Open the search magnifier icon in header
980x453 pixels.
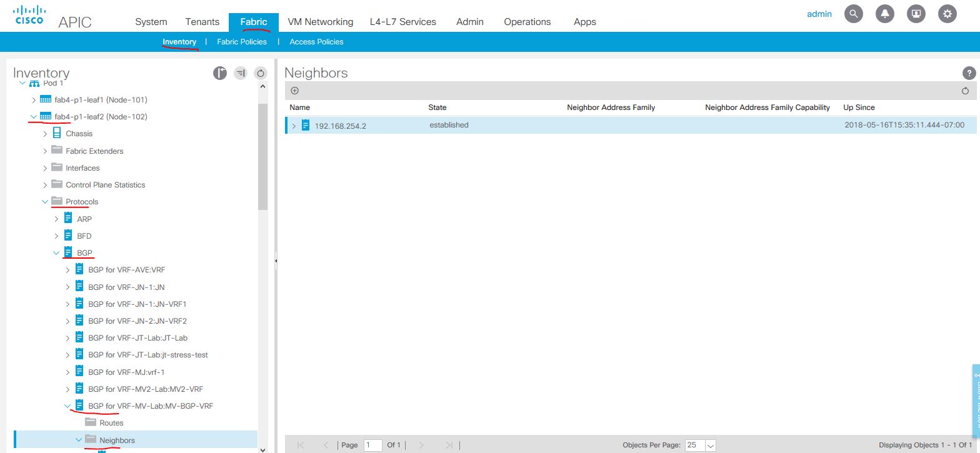tap(853, 14)
